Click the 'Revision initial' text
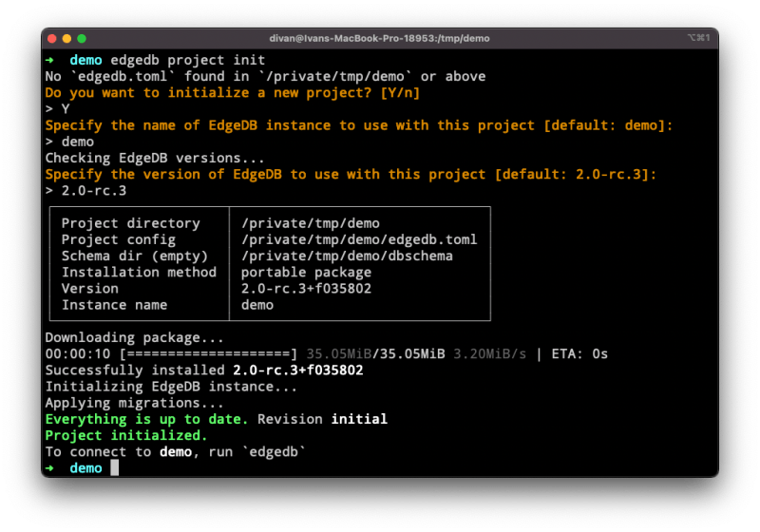 [x=322, y=420]
